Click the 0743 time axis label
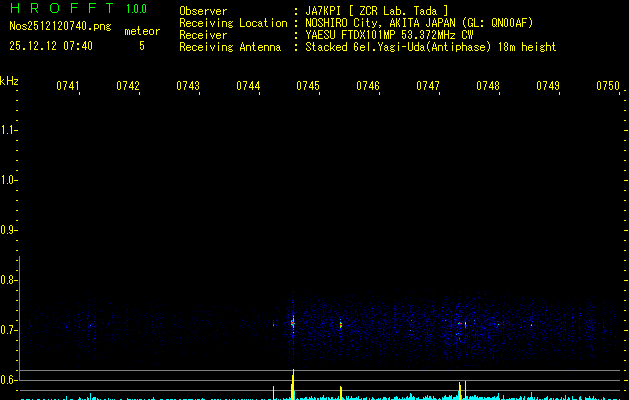 [x=188, y=86]
